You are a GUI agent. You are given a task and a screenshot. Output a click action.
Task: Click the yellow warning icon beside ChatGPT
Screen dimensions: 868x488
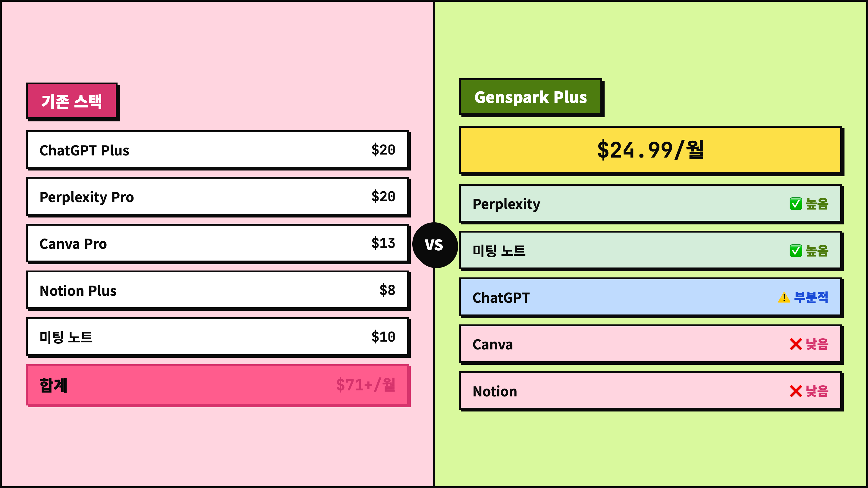pyautogui.click(x=784, y=297)
